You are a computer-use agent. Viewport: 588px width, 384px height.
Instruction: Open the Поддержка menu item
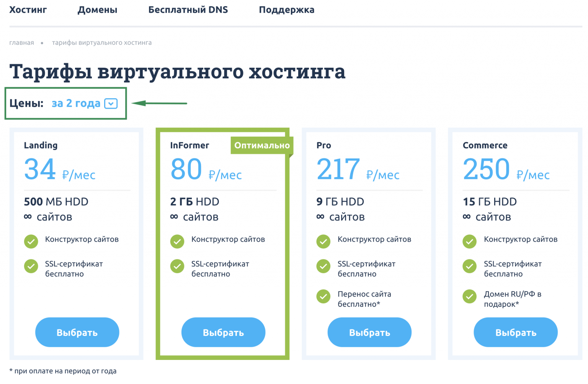tap(287, 10)
